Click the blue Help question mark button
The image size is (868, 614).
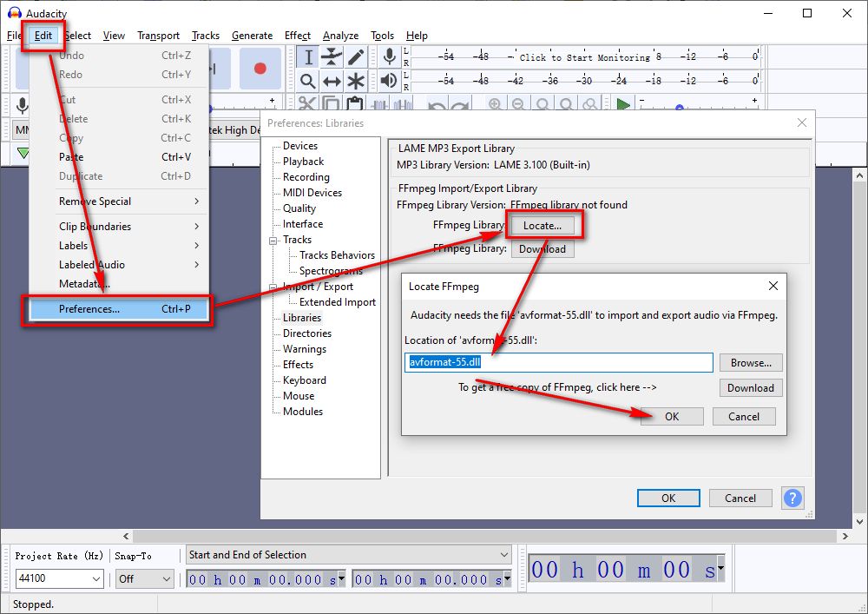click(792, 498)
